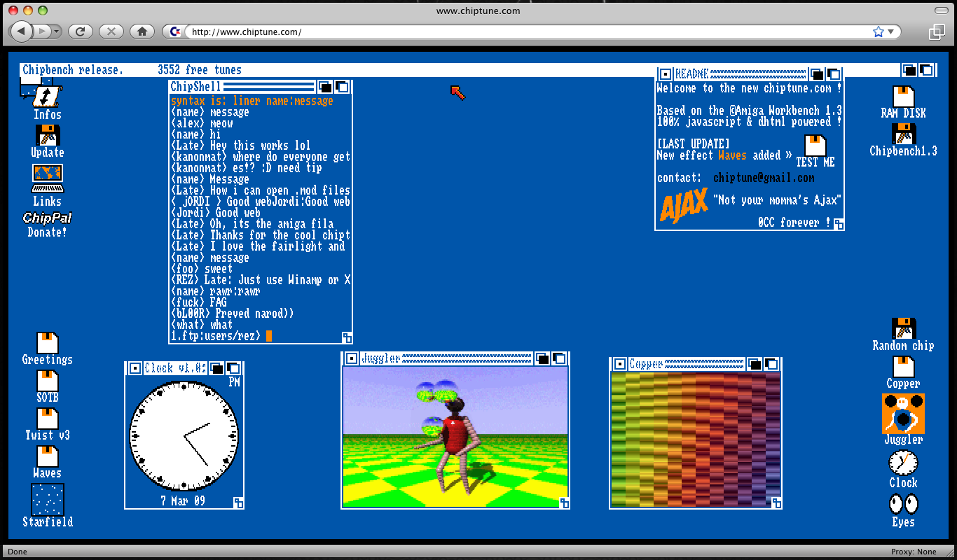Click the browser Stop loading button
Image resolution: width=957 pixels, height=560 pixels.
[111, 31]
